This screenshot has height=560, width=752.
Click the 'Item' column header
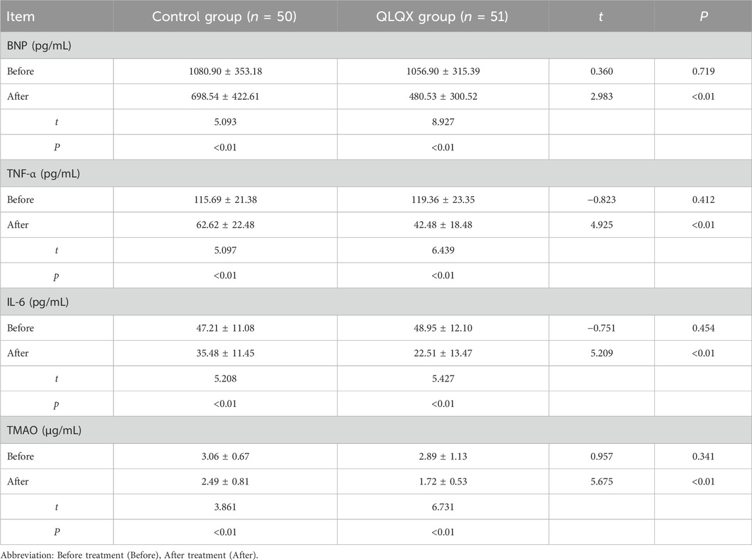22,16
